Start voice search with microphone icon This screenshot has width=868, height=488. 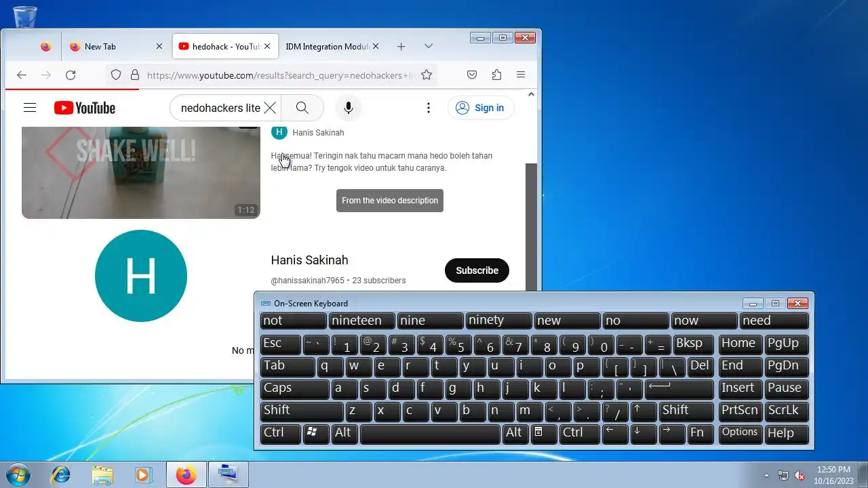click(348, 108)
